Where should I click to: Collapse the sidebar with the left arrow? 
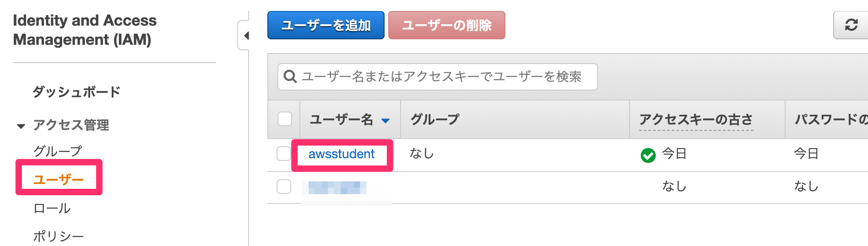pyautogui.click(x=246, y=35)
